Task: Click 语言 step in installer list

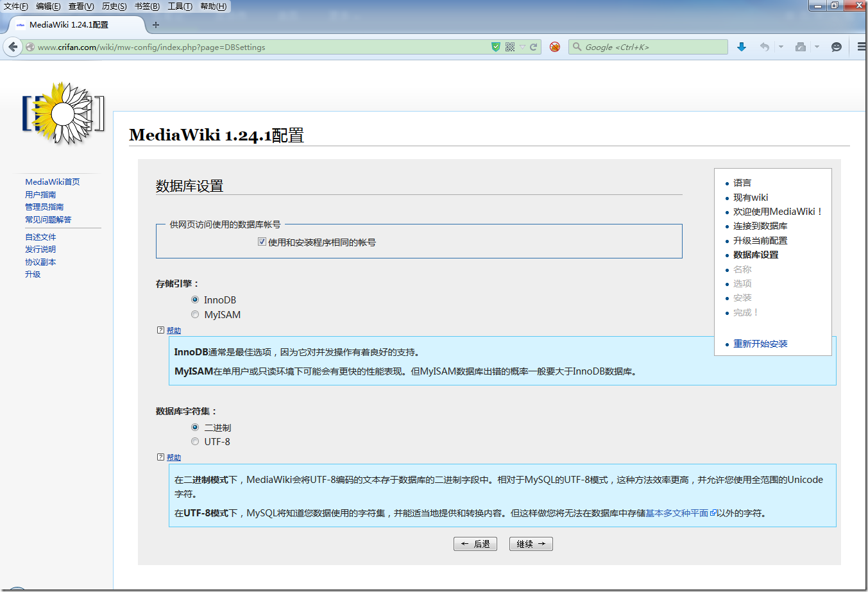Action: (742, 183)
